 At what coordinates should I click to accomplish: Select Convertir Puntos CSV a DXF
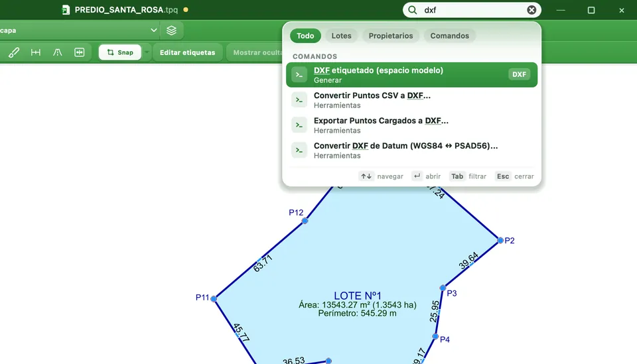[x=411, y=100]
